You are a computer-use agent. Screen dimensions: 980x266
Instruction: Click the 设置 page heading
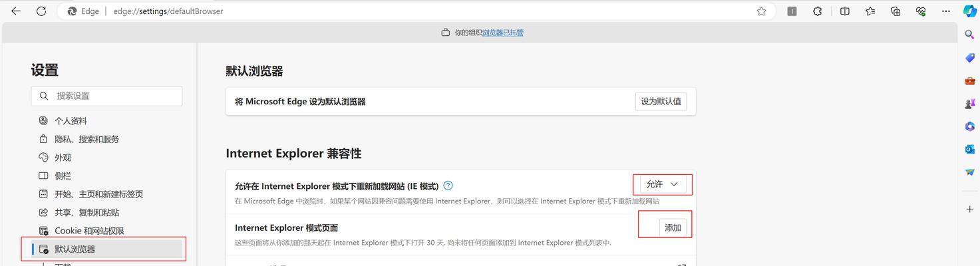[45, 70]
